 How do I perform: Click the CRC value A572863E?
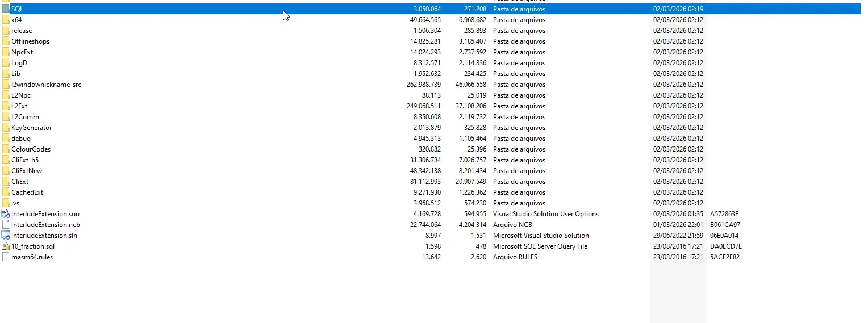click(724, 214)
